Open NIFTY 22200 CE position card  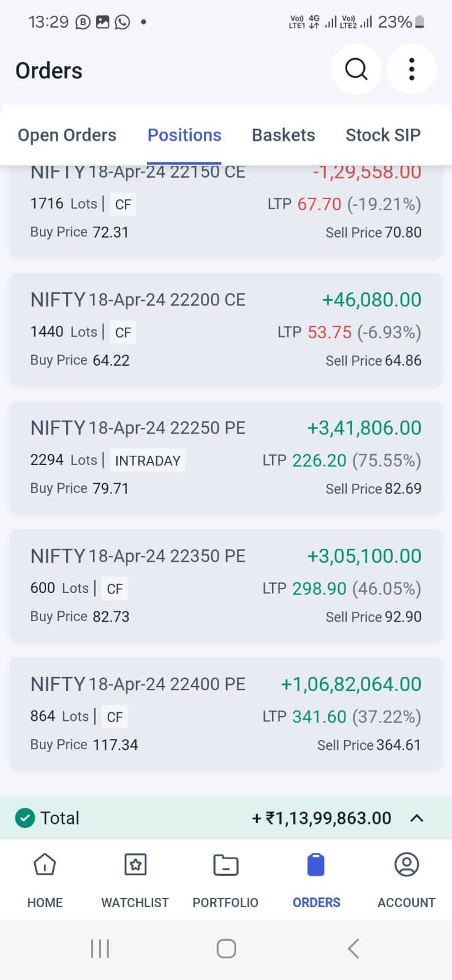(x=225, y=330)
